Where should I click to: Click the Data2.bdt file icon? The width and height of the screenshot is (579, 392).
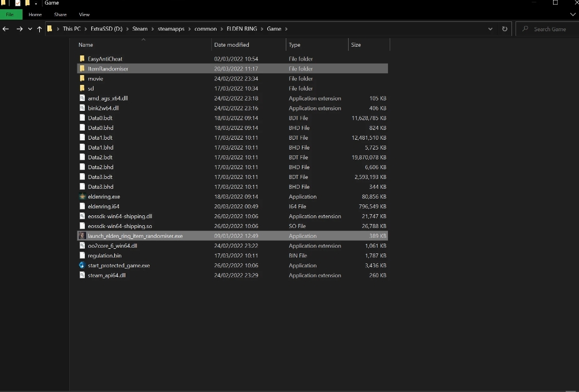click(x=83, y=157)
